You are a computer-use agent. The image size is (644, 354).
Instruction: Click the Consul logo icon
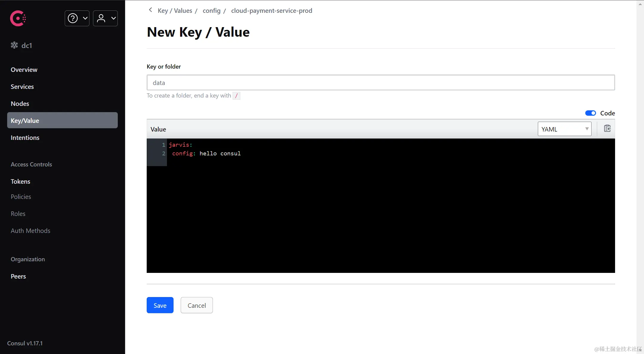(18, 18)
